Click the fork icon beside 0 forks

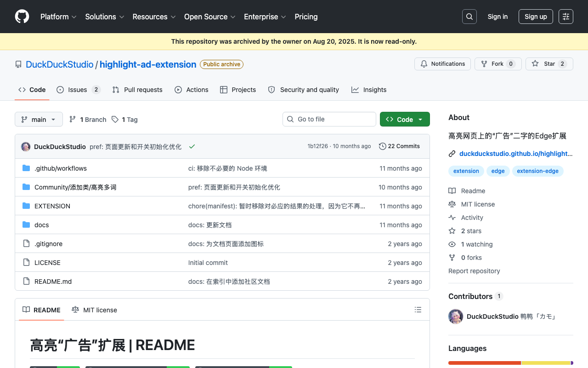click(x=452, y=258)
